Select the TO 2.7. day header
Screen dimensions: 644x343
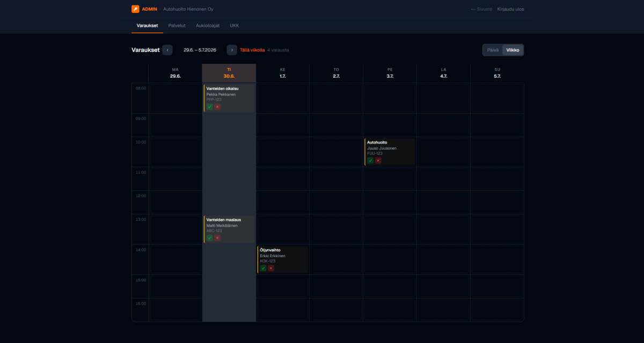(x=336, y=73)
